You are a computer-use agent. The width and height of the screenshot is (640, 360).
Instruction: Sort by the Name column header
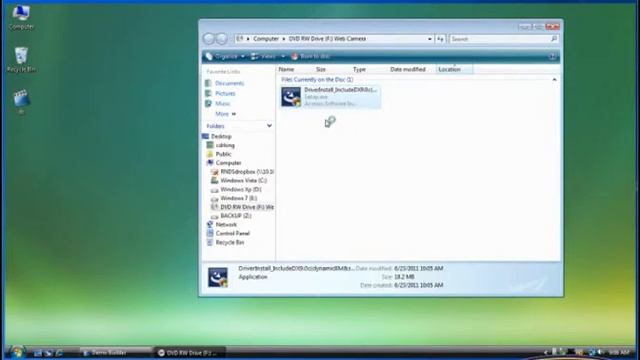coord(286,69)
